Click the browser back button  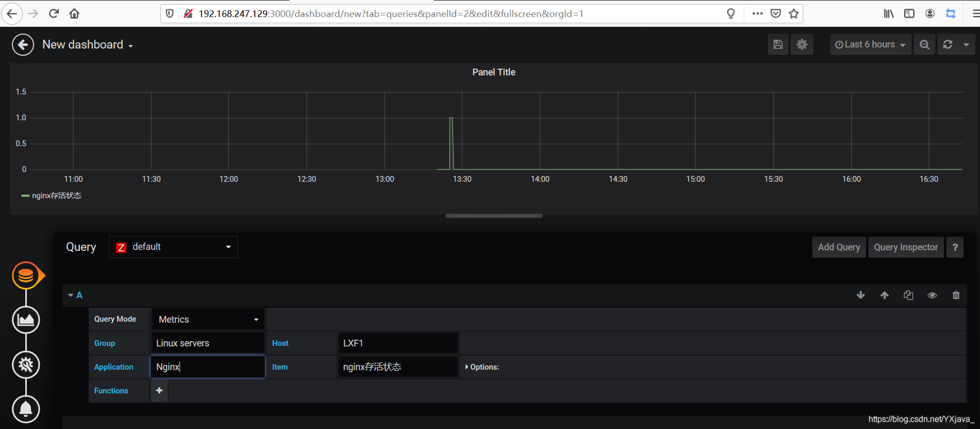[x=12, y=13]
